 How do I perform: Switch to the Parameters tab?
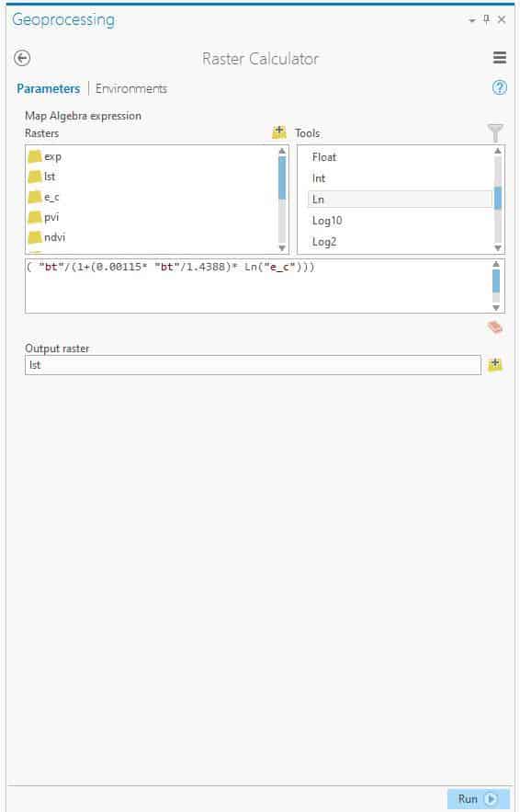[49, 88]
